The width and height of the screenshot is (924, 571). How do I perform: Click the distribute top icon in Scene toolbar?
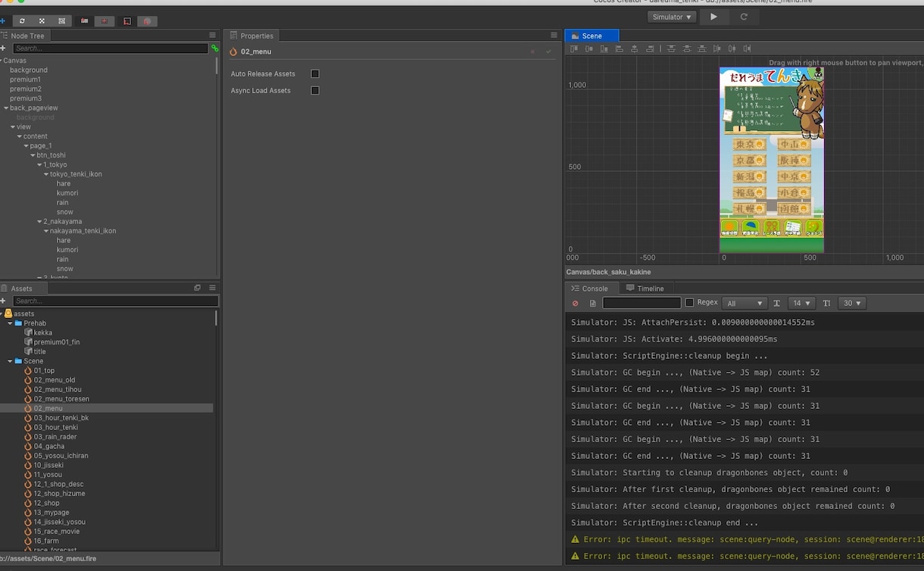point(671,48)
